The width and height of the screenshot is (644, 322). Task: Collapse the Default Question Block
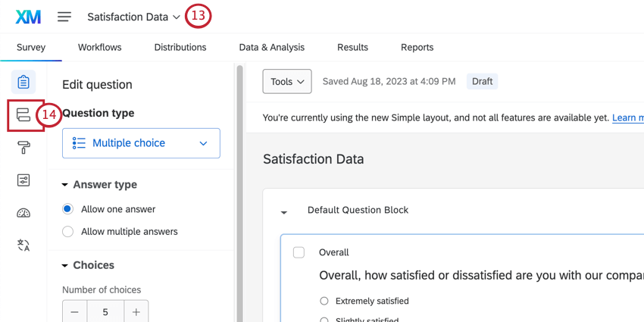click(x=284, y=211)
